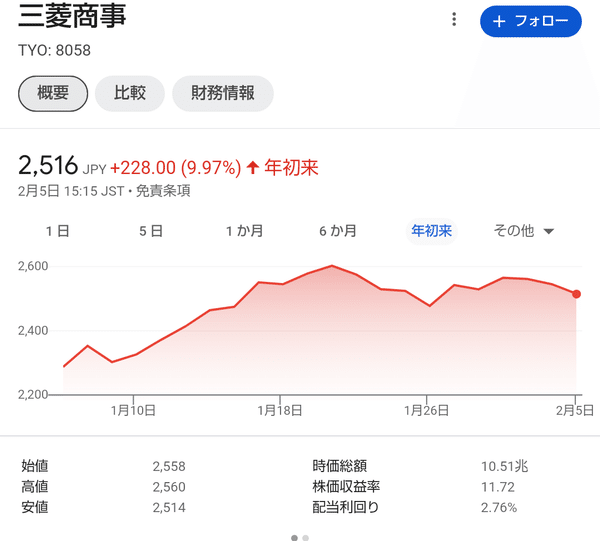
Task: Click the 配当利回り label
Action: (x=346, y=507)
